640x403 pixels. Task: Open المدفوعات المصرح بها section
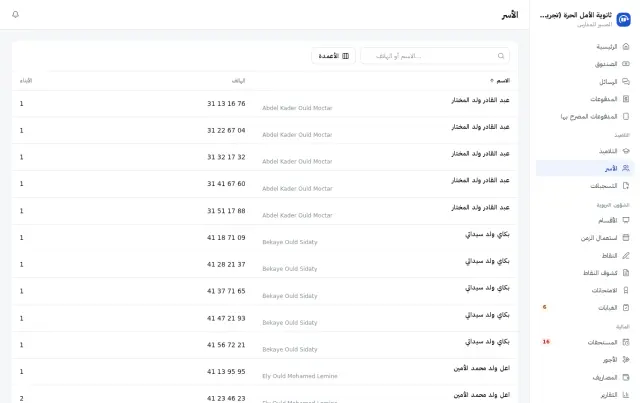(585, 117)
